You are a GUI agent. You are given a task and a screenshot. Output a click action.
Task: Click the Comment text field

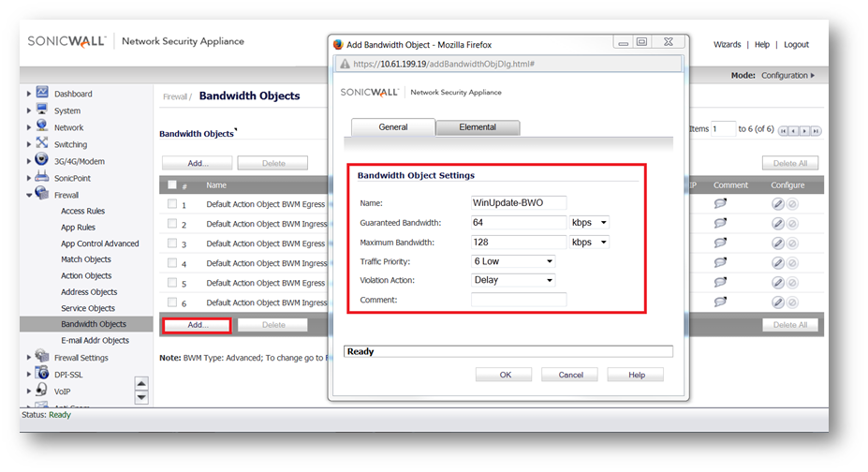518,300
